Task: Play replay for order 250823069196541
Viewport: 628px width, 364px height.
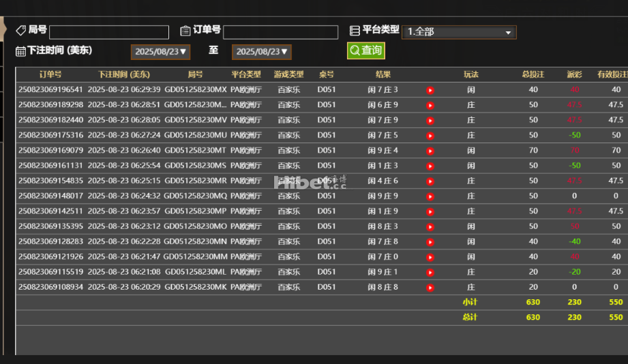Action: [x=430, y=90]
